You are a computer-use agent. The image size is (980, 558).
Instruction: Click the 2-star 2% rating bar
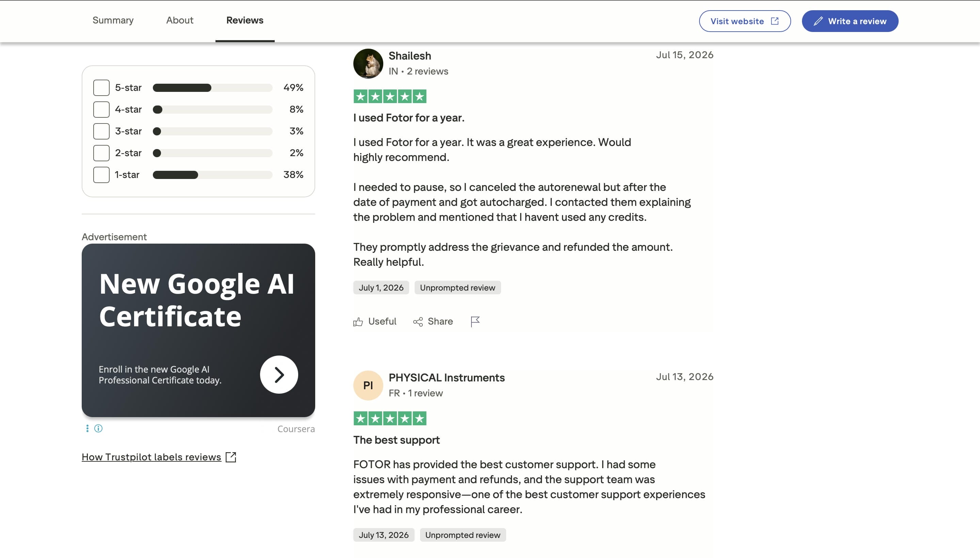(212, 153)
